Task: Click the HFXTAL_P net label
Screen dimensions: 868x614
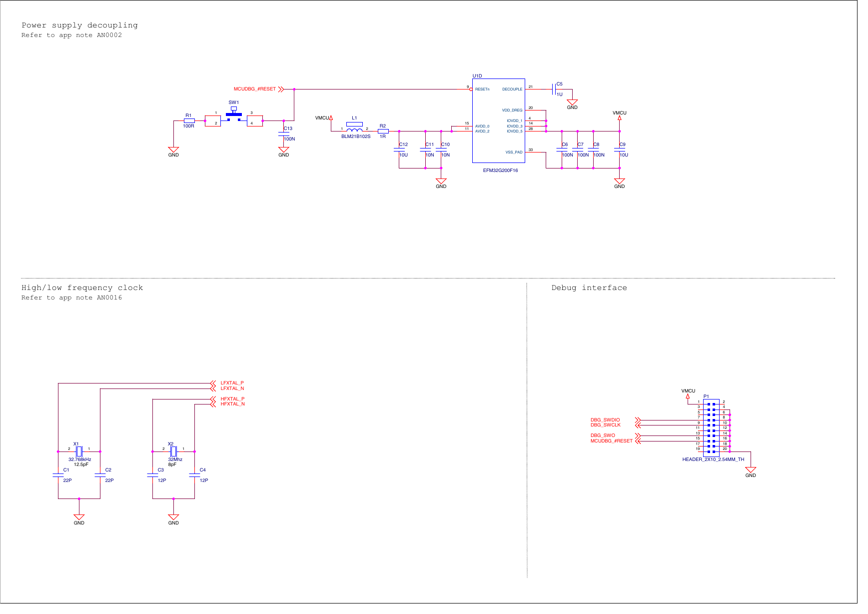Action: tap(233, 399)
